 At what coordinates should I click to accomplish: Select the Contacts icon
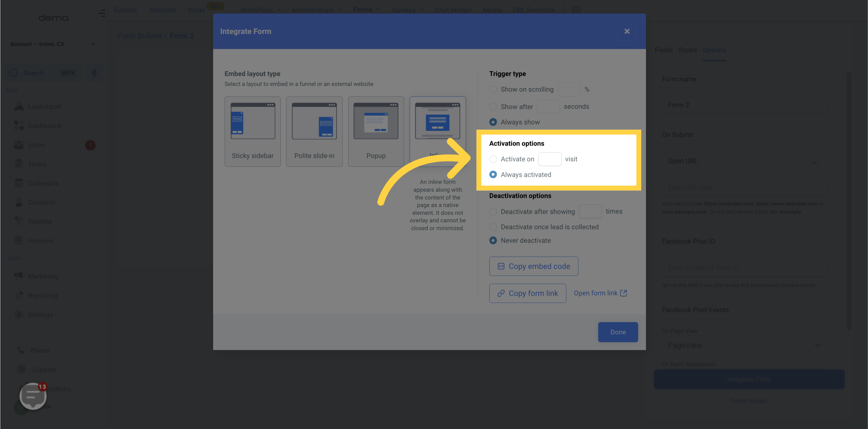(x=19, y=202)
